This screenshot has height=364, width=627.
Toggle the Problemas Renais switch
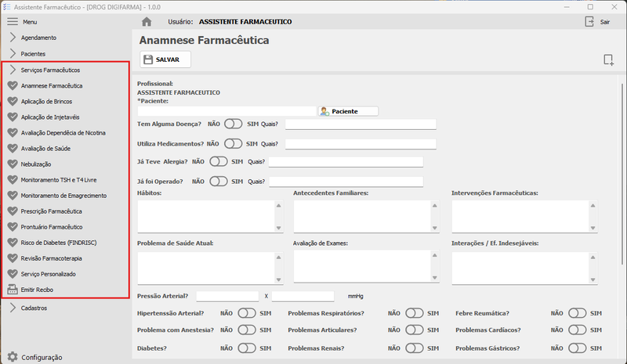click(x=415, y=348)
